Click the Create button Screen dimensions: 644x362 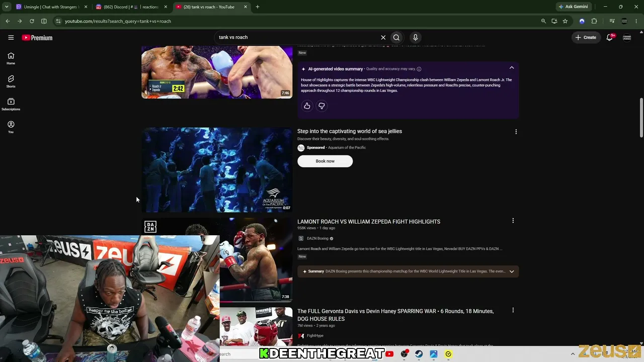point(586,37)
